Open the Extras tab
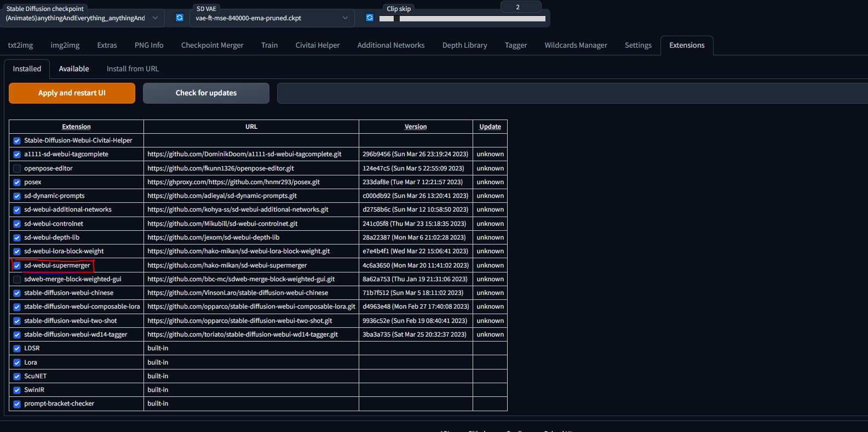 tap(107, 46)
